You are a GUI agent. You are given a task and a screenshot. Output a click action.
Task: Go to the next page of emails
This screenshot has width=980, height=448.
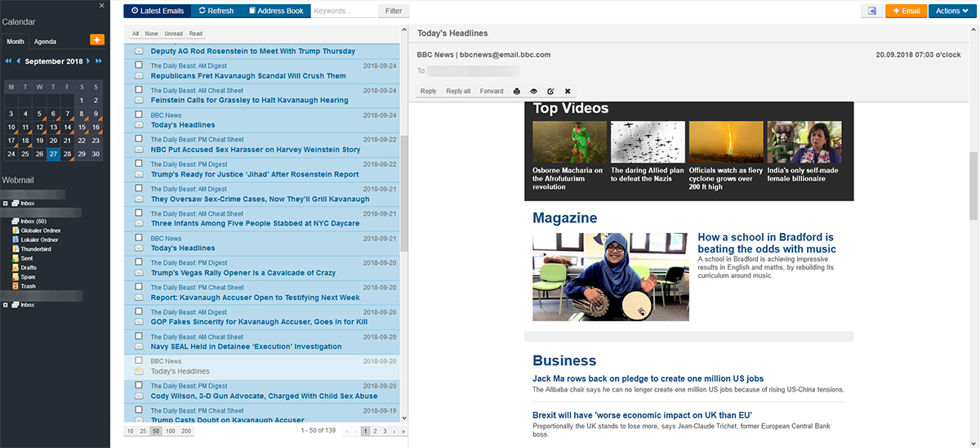pos(393,431)
